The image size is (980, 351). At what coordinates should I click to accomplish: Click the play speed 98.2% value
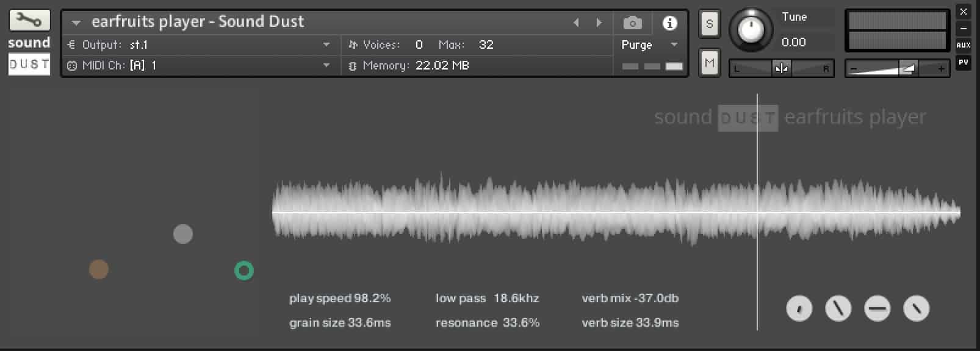[372, 299]
